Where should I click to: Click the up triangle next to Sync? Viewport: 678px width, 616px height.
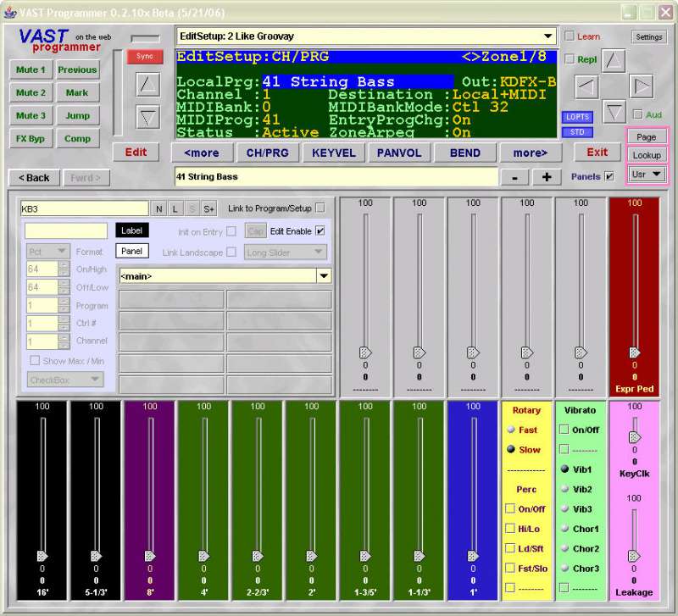pos(148,85)
